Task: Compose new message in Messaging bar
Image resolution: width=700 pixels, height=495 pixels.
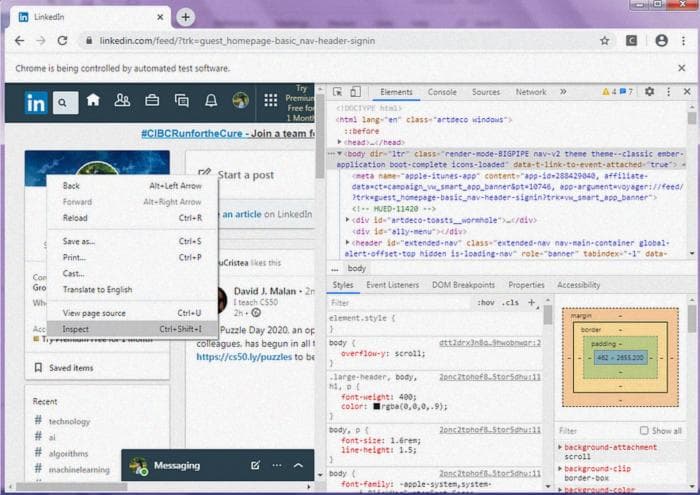Action: pyautogui.click(x=255, y=466)
